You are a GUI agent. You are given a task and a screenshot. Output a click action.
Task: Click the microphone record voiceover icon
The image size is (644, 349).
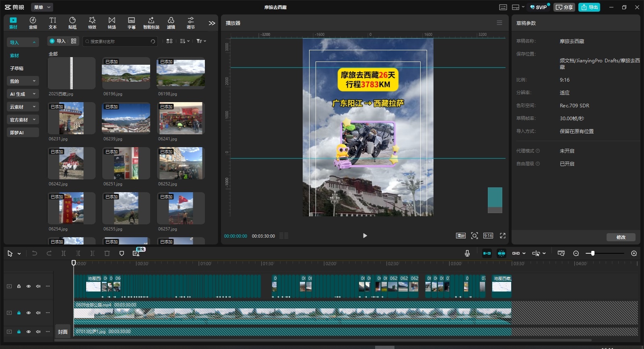(x=467, y=253)
